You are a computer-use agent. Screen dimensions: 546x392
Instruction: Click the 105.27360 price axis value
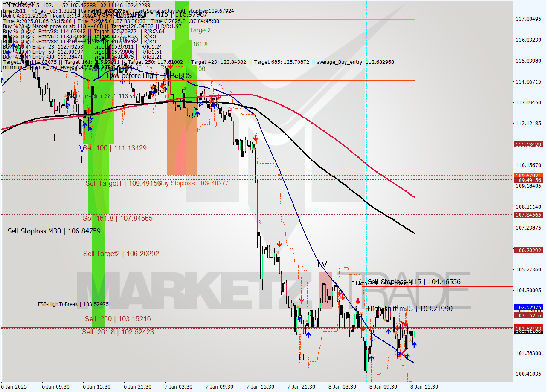[x=529, y=270]
